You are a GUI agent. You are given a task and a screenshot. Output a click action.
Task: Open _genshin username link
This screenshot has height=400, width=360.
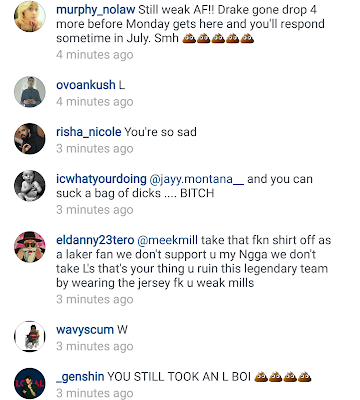pos(80,377)
